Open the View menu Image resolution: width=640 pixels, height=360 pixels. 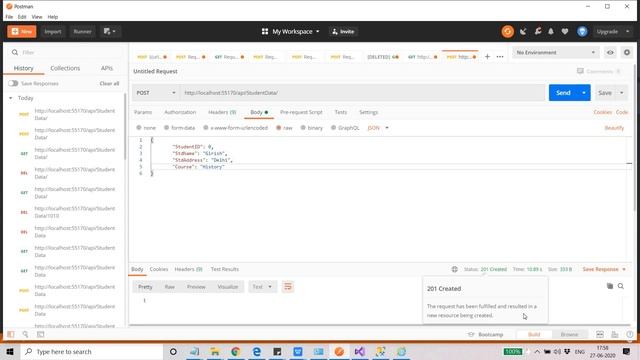coord(37,17)
